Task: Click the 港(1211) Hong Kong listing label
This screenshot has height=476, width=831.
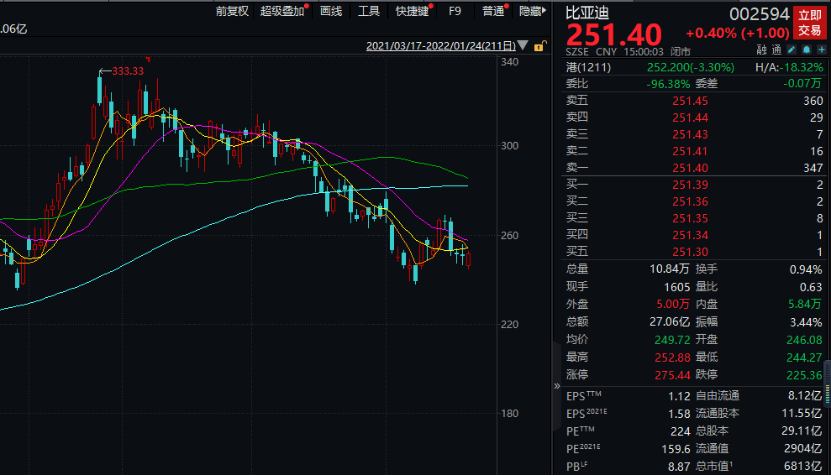Action: coord(588,67)
